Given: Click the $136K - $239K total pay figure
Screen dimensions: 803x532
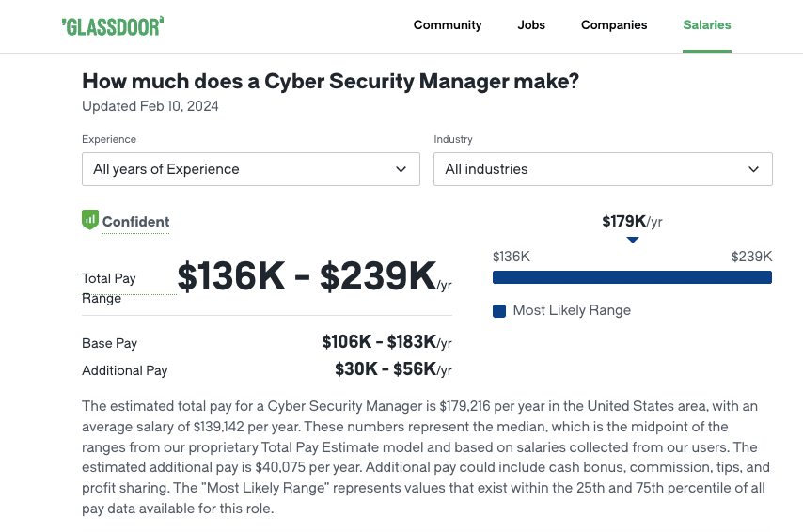Looking at the screenshot, I should (x=314, y=277).
